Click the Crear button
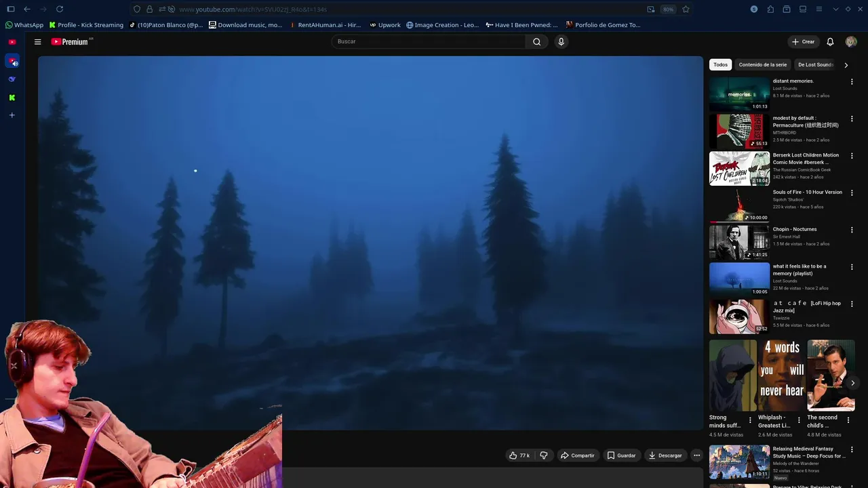Image resolution: width=868 pixels, height=488 pixels. click(803, 42)
